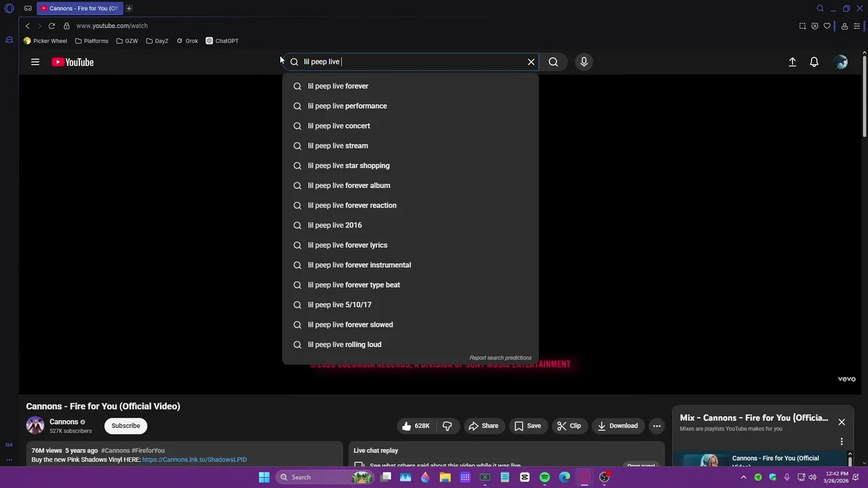Viewport: 868px width, 488px height.
Task: Click 'Report search predictions' link
Action: (x=500, y=358)
